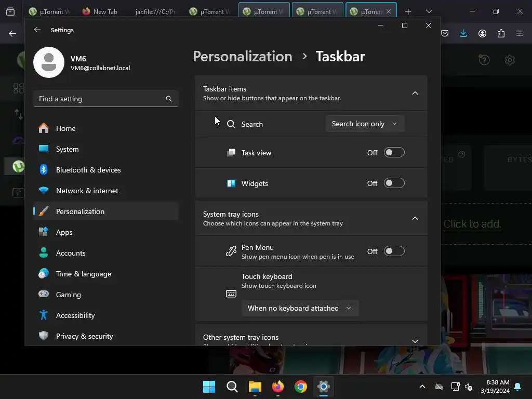Open the µTorrent settings gear in the browser
This screenshot has width=532, height=399.
pyautogui.click(x=510, y=60)
